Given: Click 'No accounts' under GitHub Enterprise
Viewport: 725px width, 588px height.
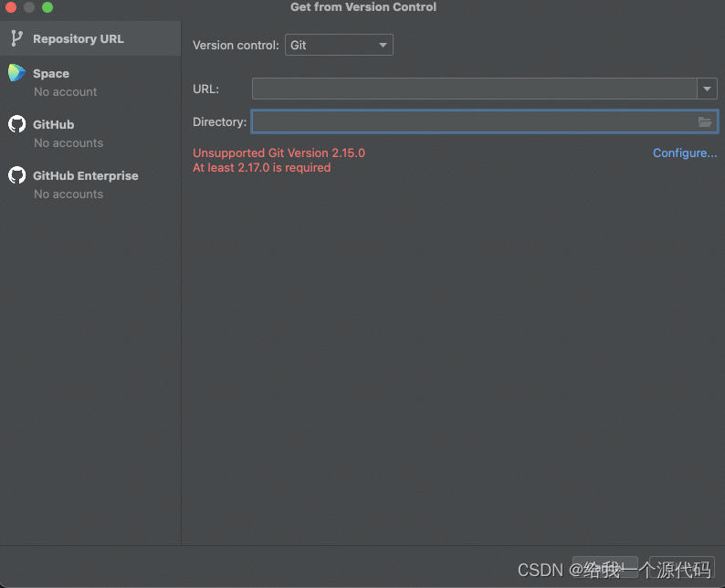Looking at the screenshot, I should pyautogui.click(x=68, y=194).
